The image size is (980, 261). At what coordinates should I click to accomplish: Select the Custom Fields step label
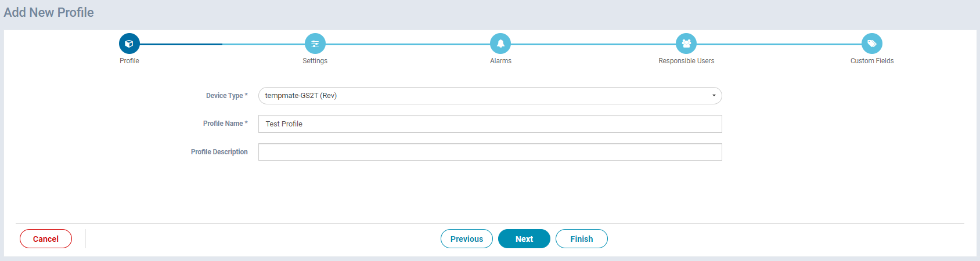coord(872,61)
